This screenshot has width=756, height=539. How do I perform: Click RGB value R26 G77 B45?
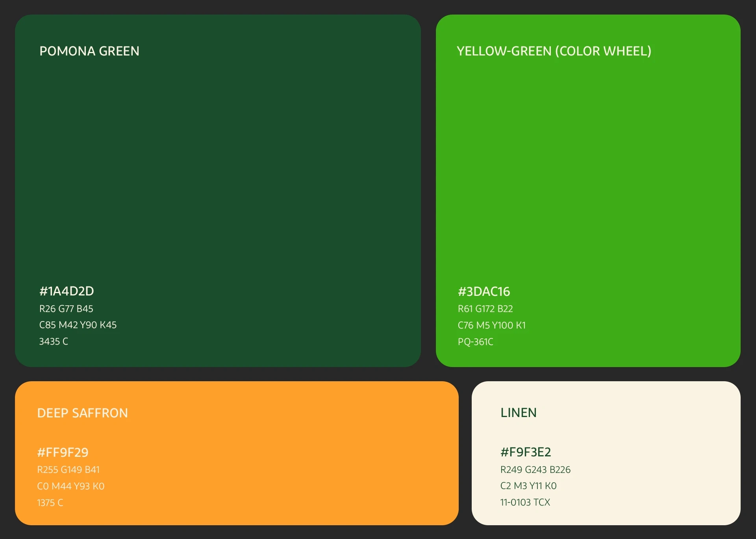tap(66, 309)
